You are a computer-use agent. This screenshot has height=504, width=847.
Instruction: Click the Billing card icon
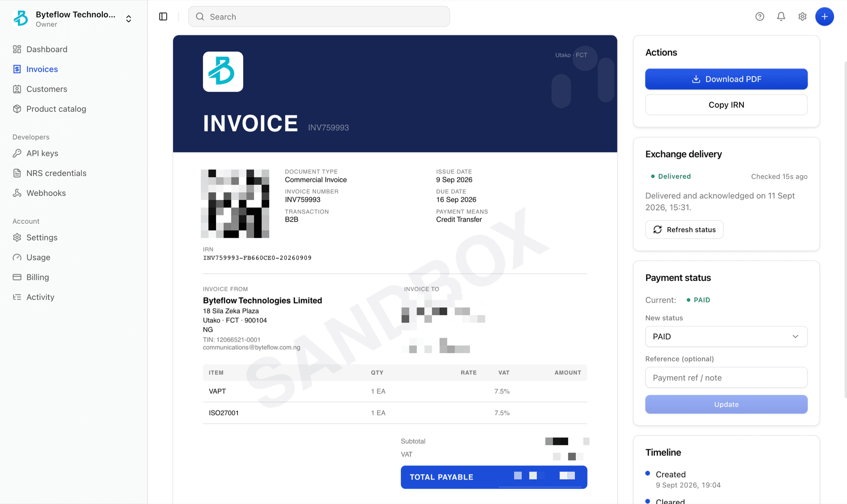(17, 277)
